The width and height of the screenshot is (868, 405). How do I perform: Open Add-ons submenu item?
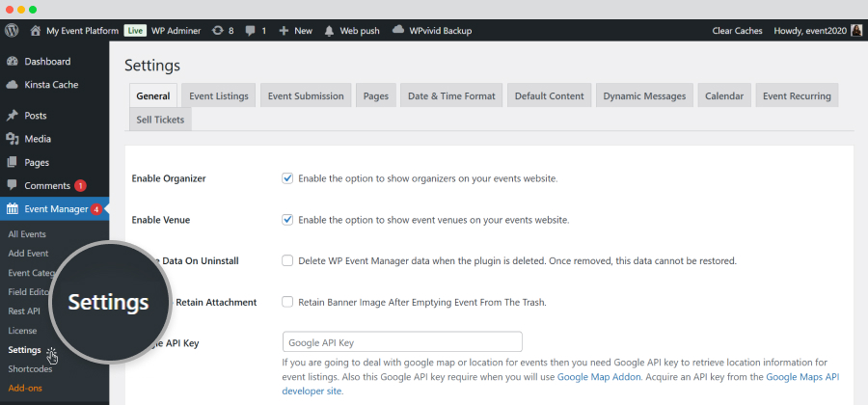25,389
